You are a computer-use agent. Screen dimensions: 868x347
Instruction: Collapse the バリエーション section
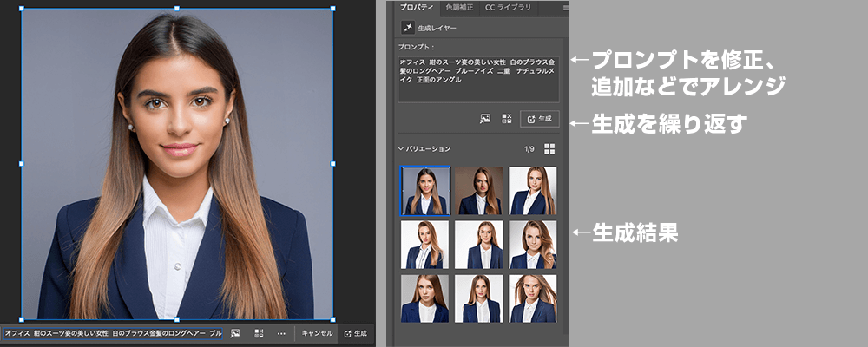click(401, 148)
